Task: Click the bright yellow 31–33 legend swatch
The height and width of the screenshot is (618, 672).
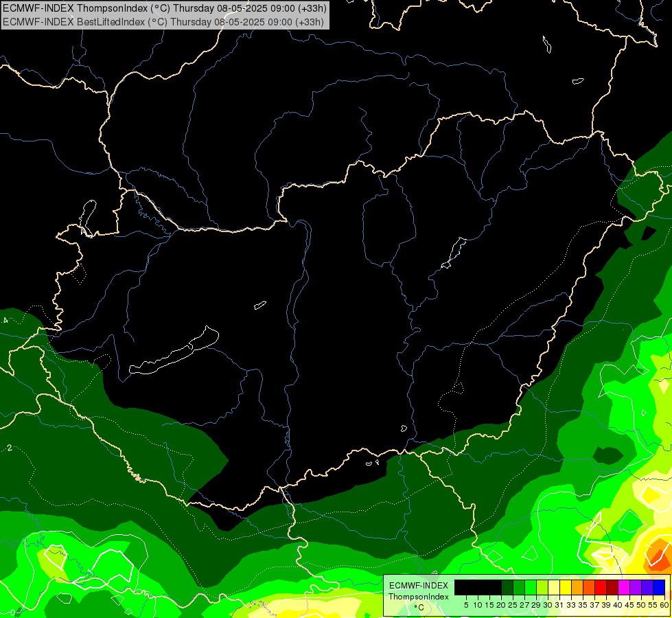Action: [566, 587]
